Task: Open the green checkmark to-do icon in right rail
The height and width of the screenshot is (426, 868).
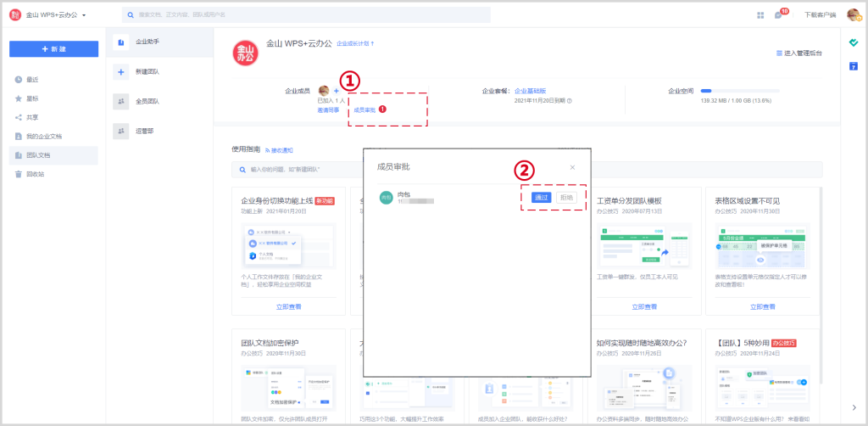Action: pyautogui.click(x=853, y=42)
